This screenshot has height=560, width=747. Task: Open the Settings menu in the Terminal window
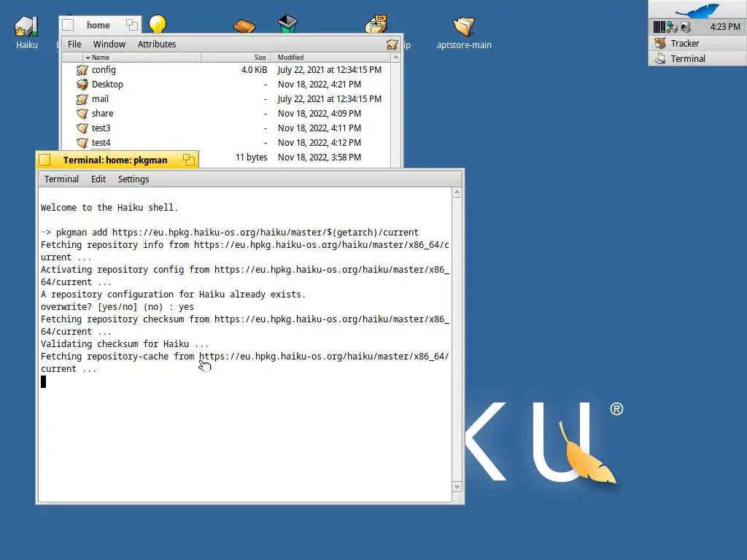(x=133, y=179)
